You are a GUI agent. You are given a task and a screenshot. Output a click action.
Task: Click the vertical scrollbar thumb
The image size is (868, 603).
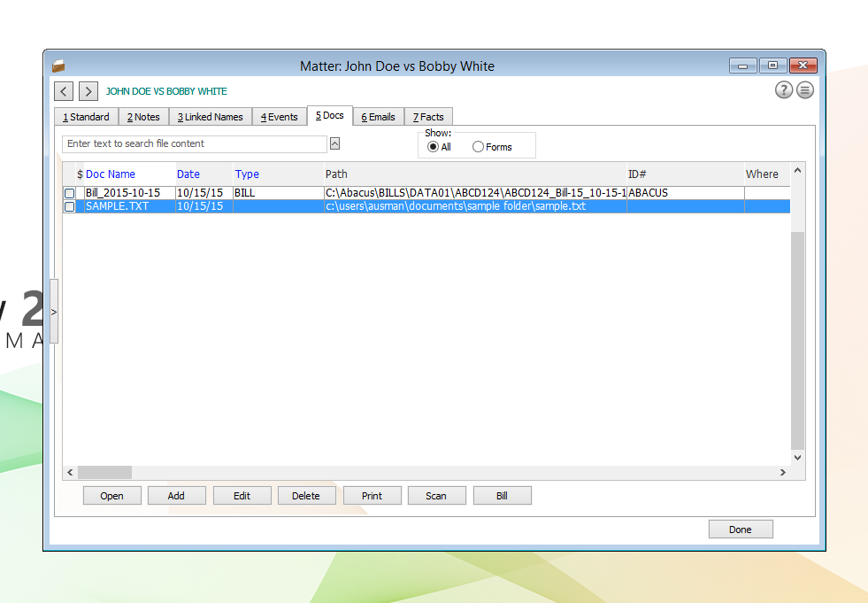coord(798,340)
